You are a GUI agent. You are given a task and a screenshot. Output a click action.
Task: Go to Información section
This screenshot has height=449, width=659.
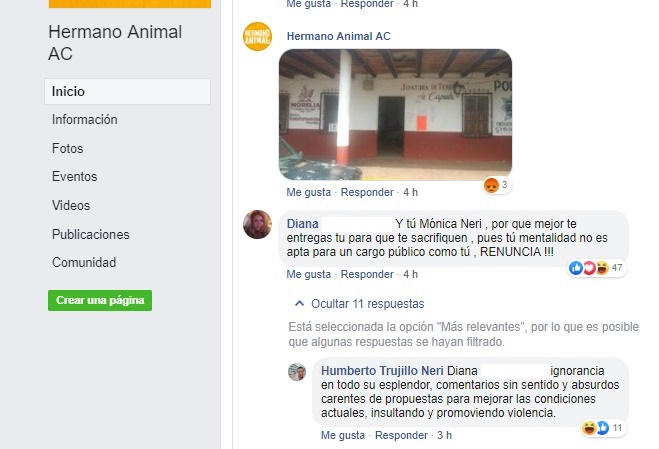pos(84,119)
